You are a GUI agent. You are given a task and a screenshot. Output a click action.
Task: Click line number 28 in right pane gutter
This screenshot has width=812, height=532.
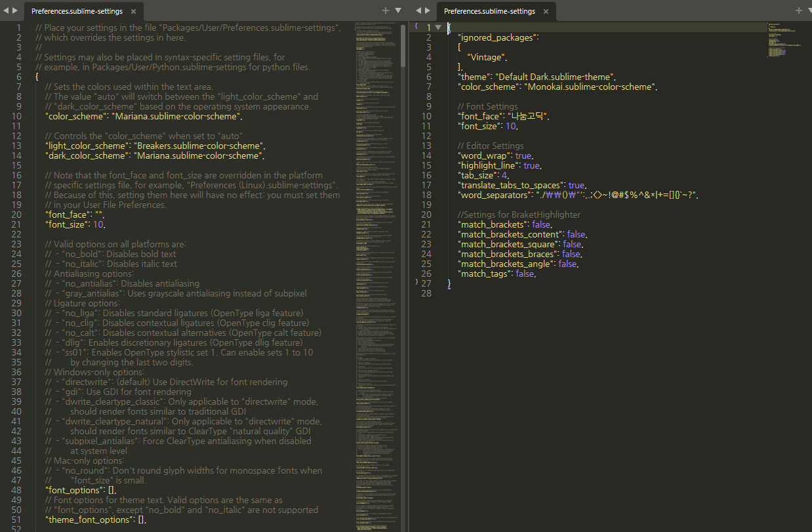click(426, 293)
